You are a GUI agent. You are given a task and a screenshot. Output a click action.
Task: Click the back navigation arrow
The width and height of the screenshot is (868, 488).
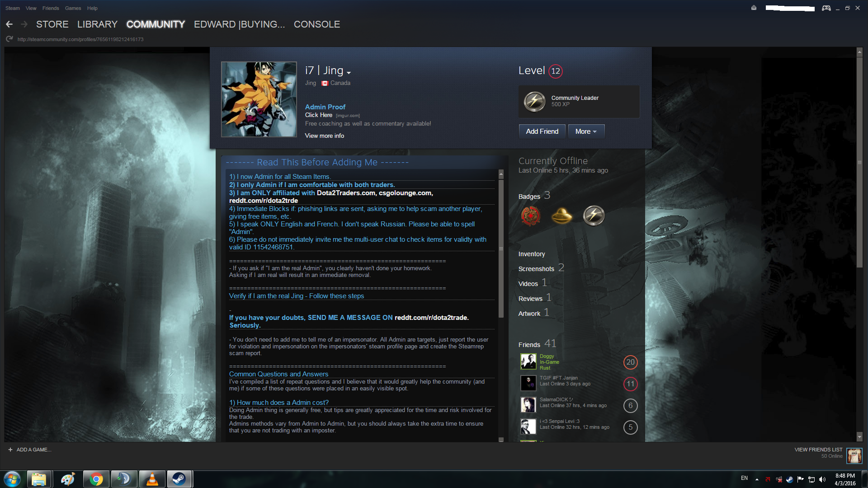pos(9,24)
